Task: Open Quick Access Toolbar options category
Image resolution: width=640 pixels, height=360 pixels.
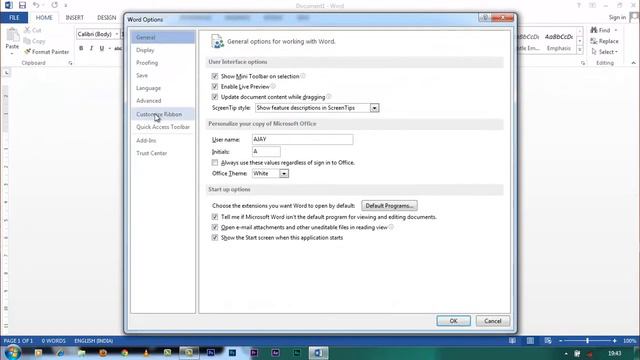Action: point(163,127)
